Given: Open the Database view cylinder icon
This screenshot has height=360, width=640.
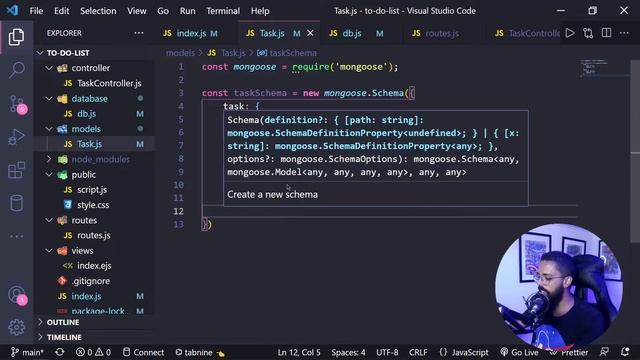Looking at the screenshot, I should click(16, 203).
